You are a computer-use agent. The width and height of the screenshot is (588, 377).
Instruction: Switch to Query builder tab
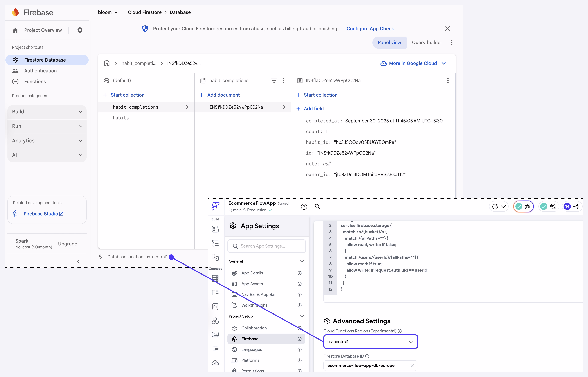427,43
